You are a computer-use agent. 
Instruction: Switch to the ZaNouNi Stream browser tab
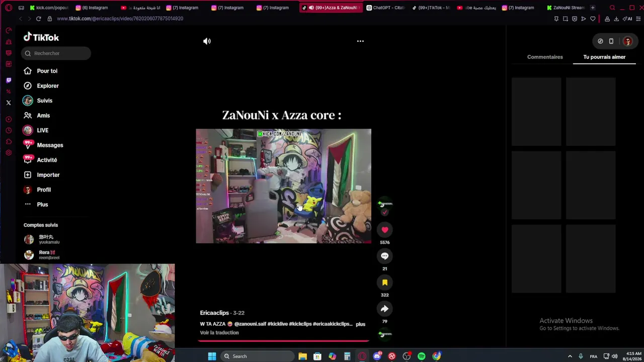coord(566,8)
